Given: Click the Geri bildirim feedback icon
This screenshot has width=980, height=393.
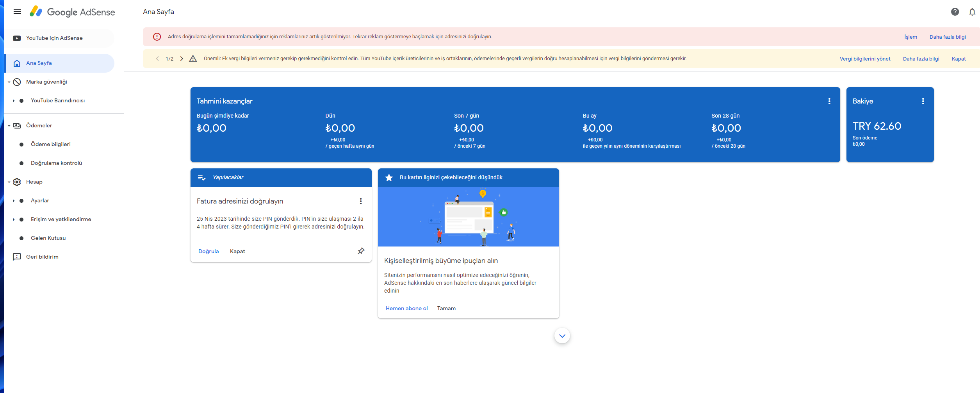Looking at the screenshot, I should tap(17, 257).
